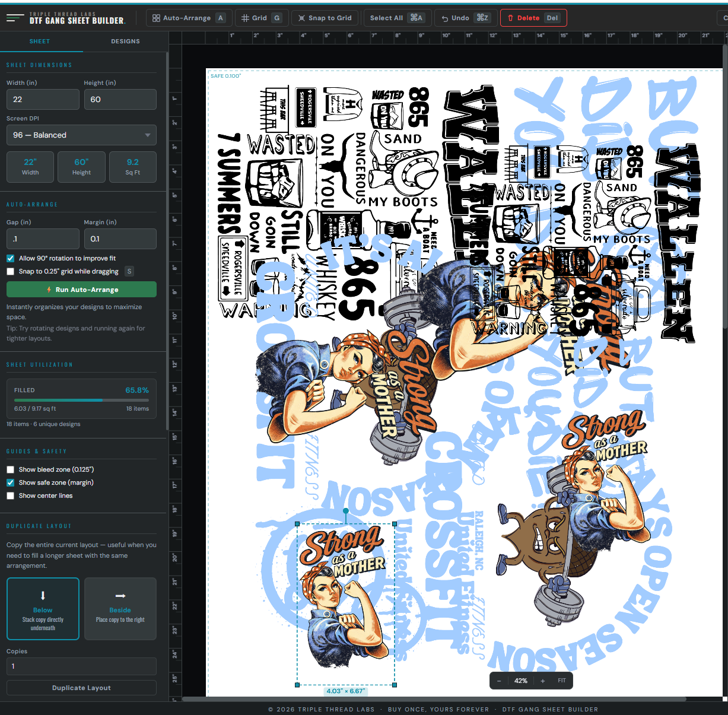Uncheck Allow 90° rotation to improve fit
The height and width of the screenshot is (715, 728).
pos(11,258)
